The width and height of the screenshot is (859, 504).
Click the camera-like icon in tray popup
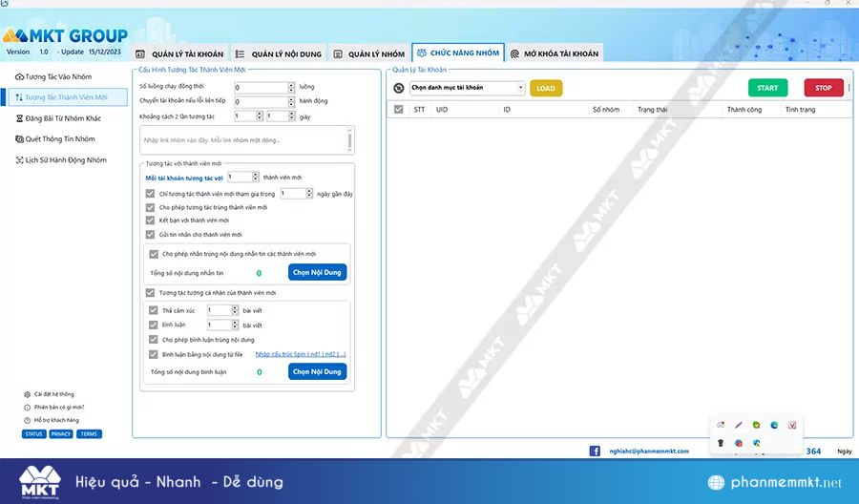click(x=721, y=425)
